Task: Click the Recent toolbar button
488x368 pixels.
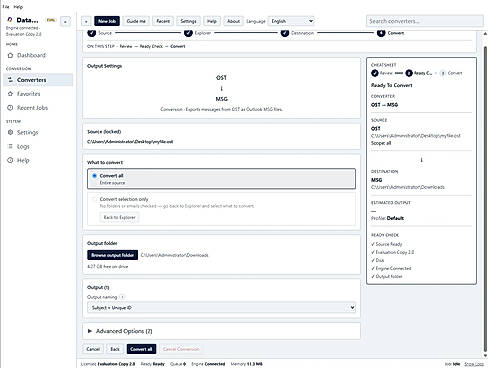Action: 163,21
